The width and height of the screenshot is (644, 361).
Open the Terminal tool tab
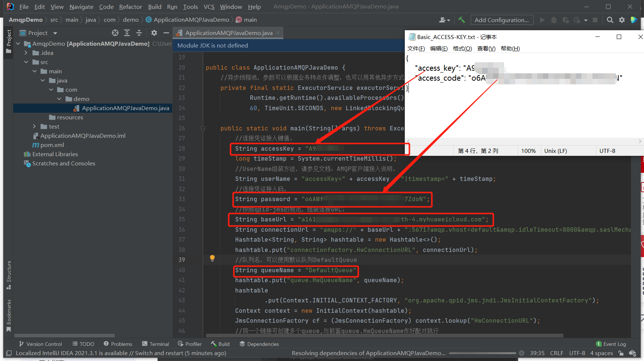point(155,344)
